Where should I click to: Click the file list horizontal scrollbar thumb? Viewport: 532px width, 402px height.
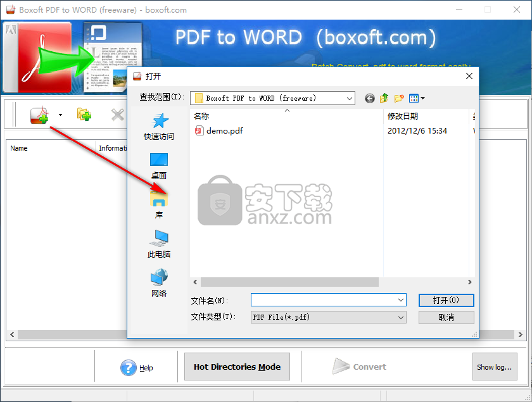[290, 282]
